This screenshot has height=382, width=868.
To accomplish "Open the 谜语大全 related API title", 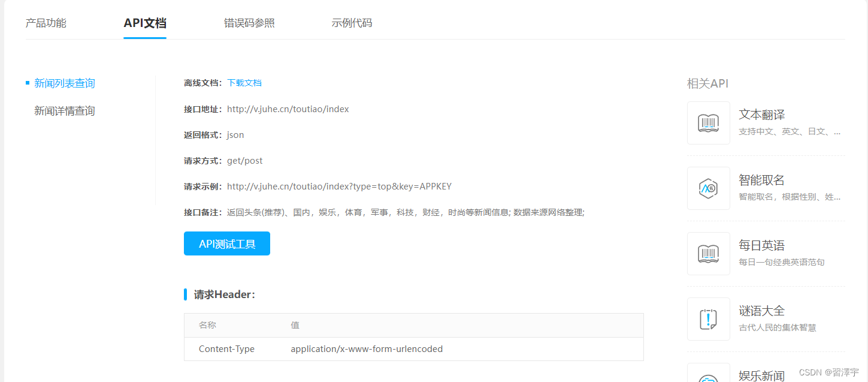I will pos(762,311).
